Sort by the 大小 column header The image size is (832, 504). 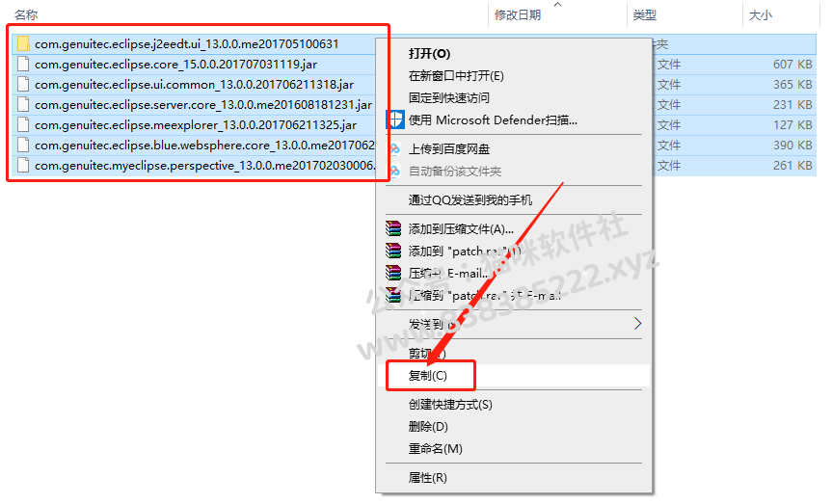coord(760,14)
